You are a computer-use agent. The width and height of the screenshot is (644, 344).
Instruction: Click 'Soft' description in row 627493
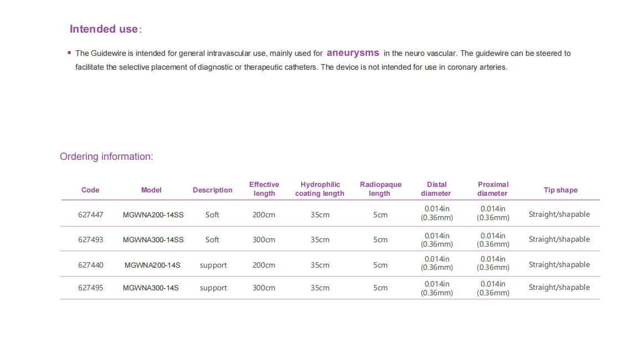(212, 240)
